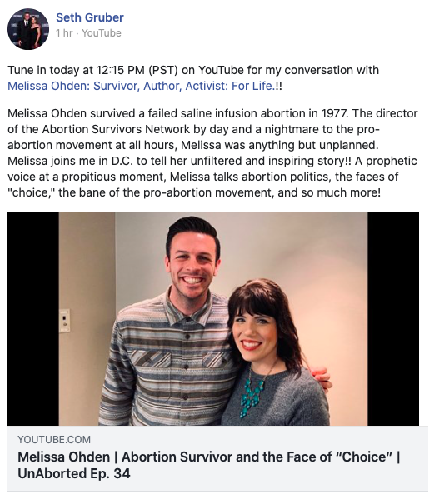
Task: Click the Seth Gruber author name
Action: tap(90, 17)
